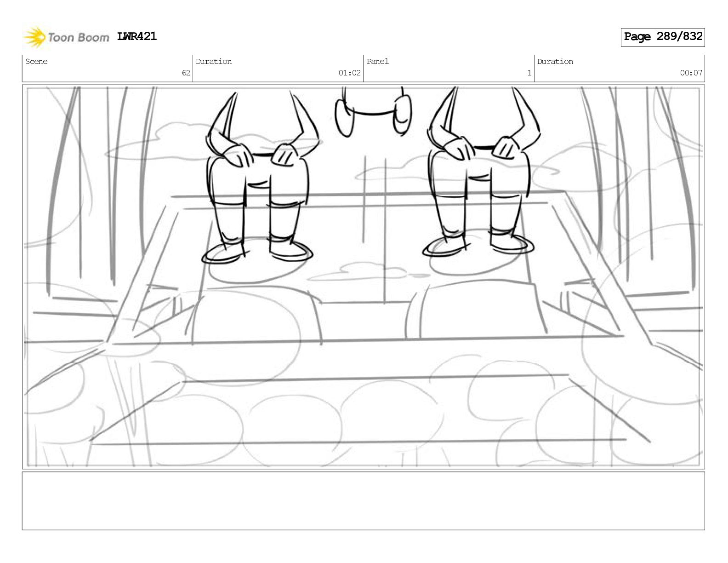Click the left seat cushion on the platform

(256, 316)
